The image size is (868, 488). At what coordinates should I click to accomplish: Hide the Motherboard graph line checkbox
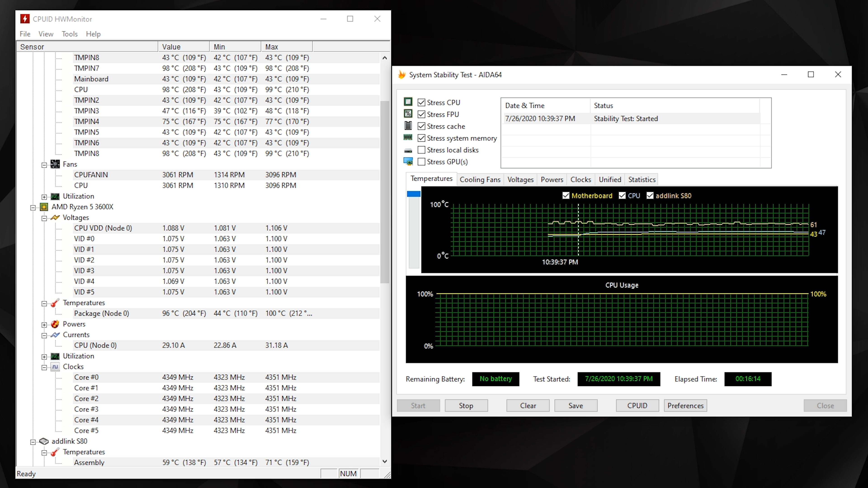coord(566,196)
